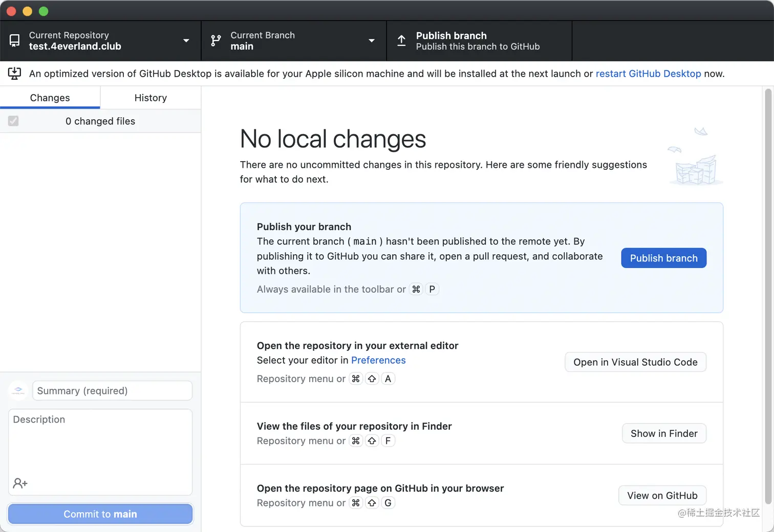The height and width of the screenshot is (532, 774).
Task: Click the View on GitHub button
Action: click(662, 496)
